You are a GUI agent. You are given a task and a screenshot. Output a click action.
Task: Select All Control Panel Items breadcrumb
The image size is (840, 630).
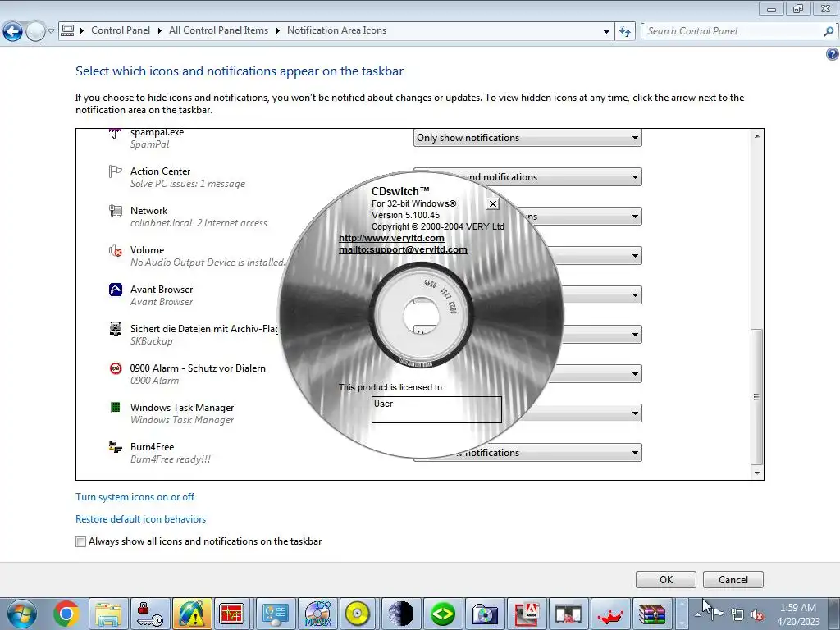[x=218, y=30]
